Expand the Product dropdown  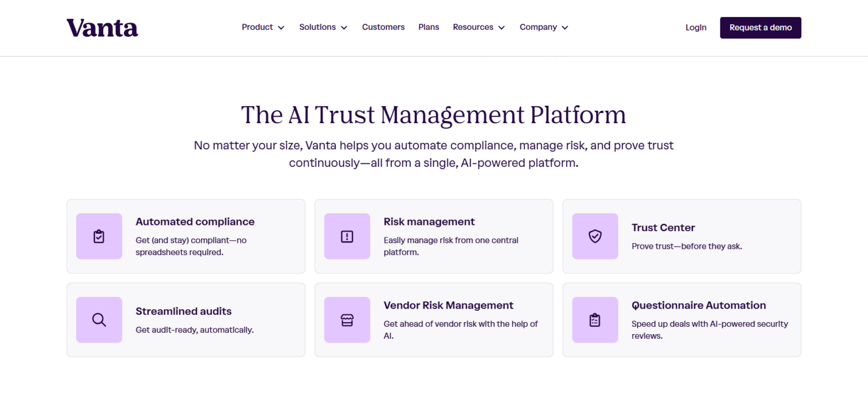[x=263, y=27]
